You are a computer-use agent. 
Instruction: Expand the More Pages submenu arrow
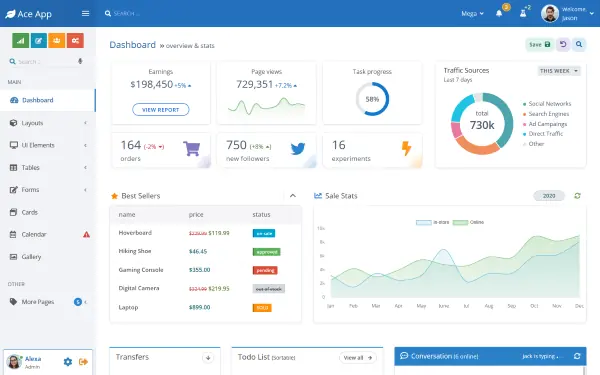pyautogui.click(x=85, y=302)
